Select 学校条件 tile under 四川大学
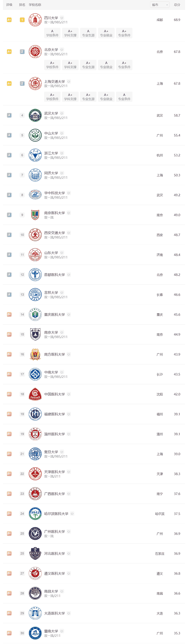188x644 pixels. pos(52,33)
